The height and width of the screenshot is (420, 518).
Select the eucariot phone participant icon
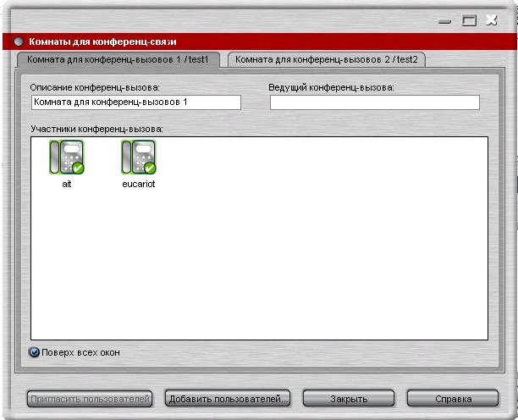coord(139,157)
